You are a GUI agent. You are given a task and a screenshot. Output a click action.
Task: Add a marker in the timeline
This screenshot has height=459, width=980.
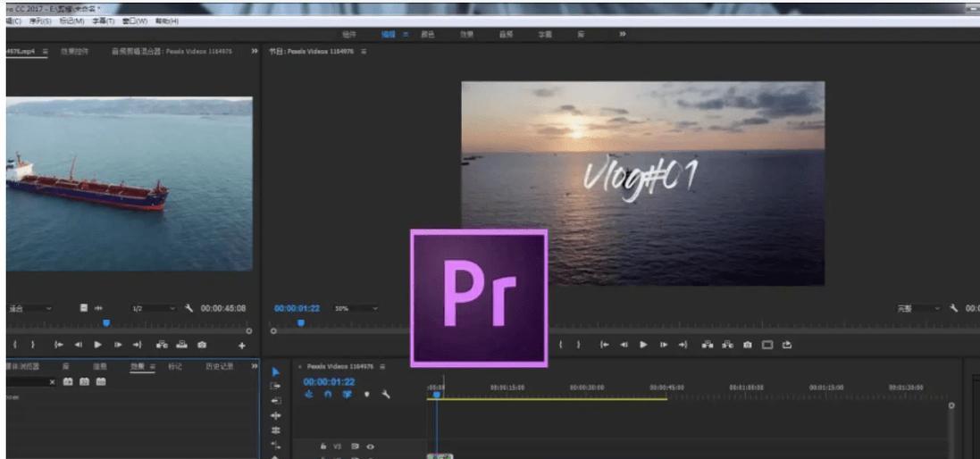[x=367, y=395]
